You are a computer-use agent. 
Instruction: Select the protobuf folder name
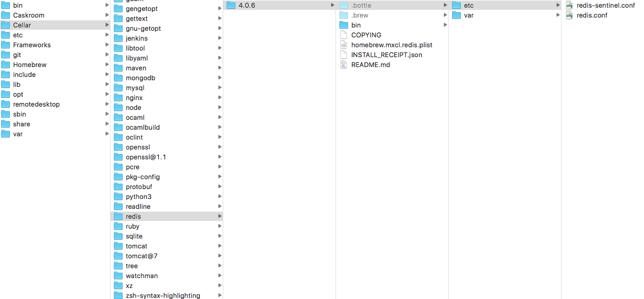coord(139,187)
